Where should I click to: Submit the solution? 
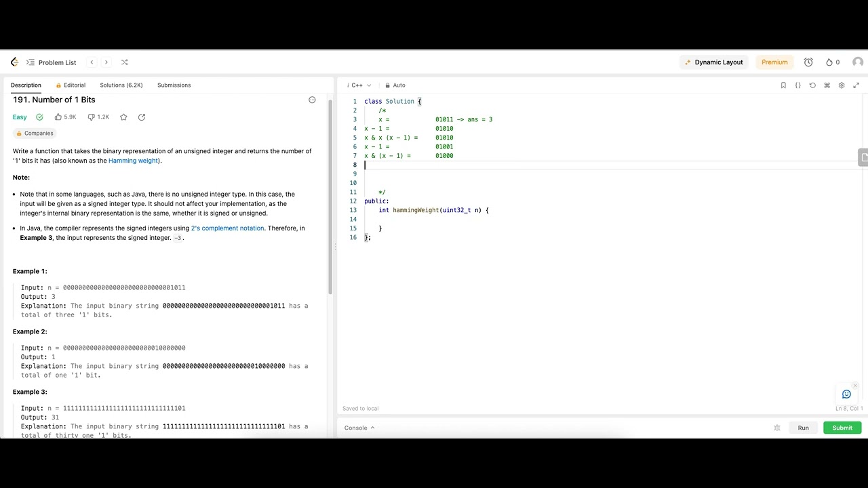point(842,428)
